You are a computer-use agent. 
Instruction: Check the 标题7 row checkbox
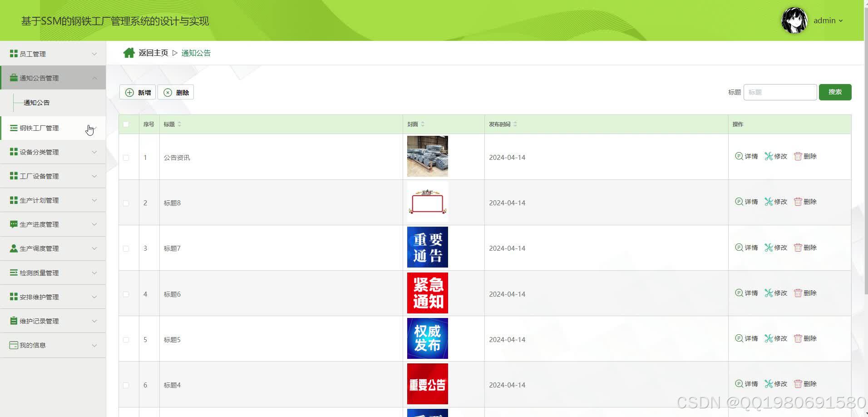tap(126, 248)
